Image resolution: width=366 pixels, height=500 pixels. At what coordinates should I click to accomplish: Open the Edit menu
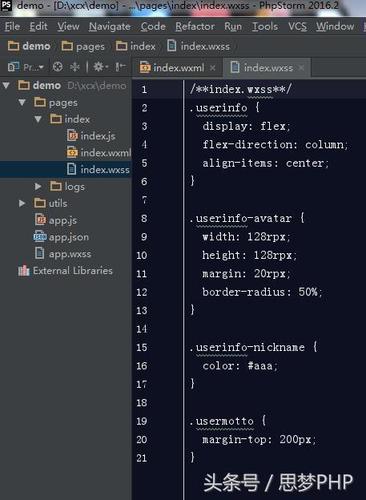coord(38,26)
